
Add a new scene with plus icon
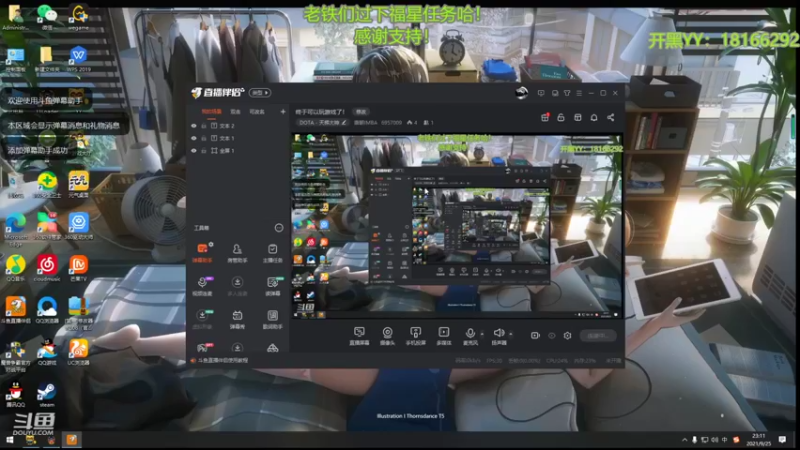[283, 111]
